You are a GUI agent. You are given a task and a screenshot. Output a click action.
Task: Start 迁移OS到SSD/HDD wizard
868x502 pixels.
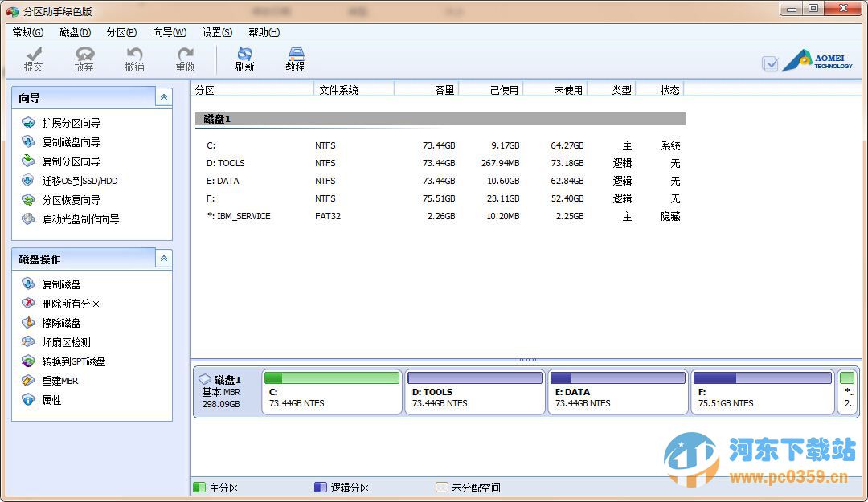point(80,181)
